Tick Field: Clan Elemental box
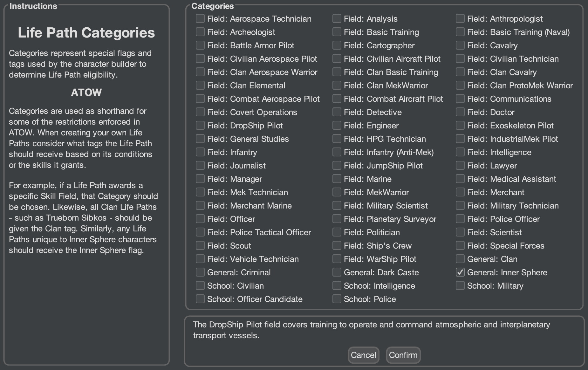Viewport: 588px width, 370px height. 200,86
